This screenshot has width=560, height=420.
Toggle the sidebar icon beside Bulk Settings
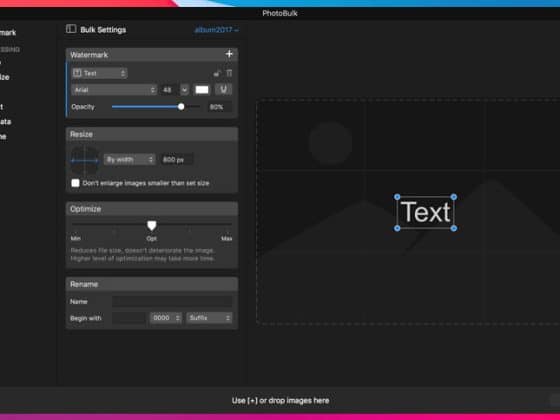coord(71,29)
